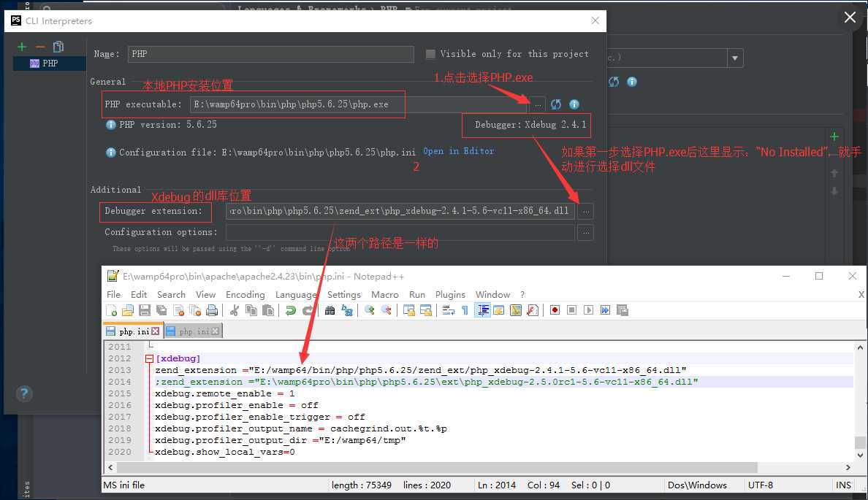
Task: Add a new CLI interpreter with the plus icon
Action: click(22, 47)
